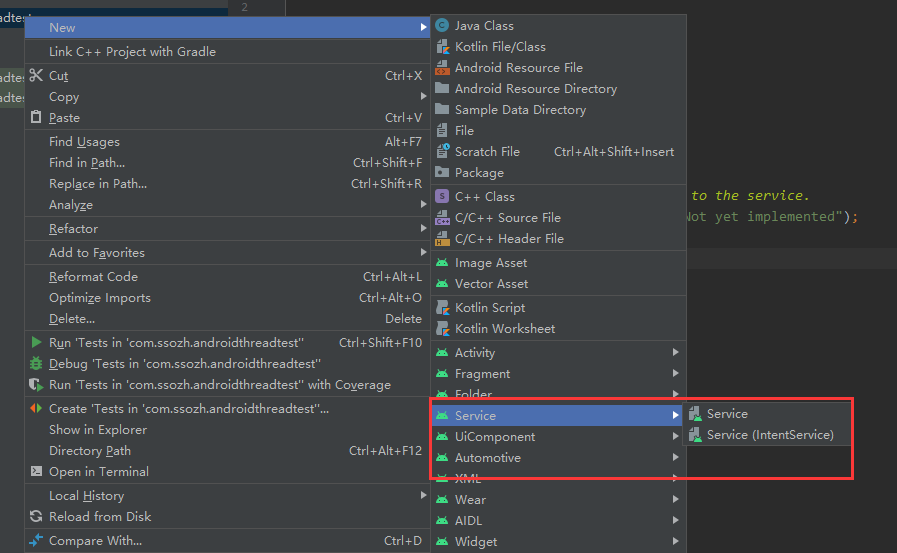This screenshot has height=553, width=897.
Task: Select Reformat Code
Action: coord(227,276)
